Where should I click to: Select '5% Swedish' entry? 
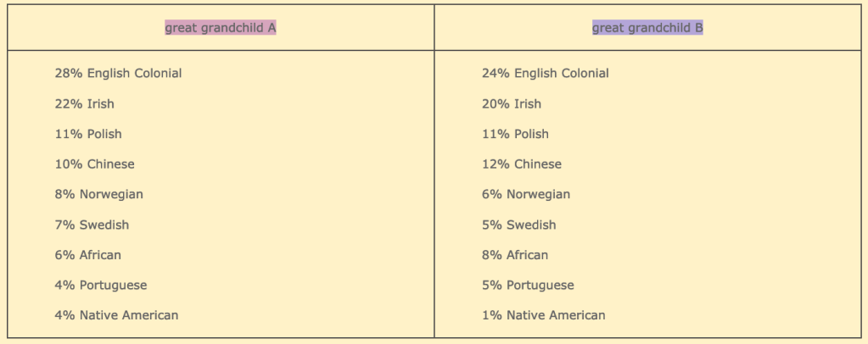point(518,225)
